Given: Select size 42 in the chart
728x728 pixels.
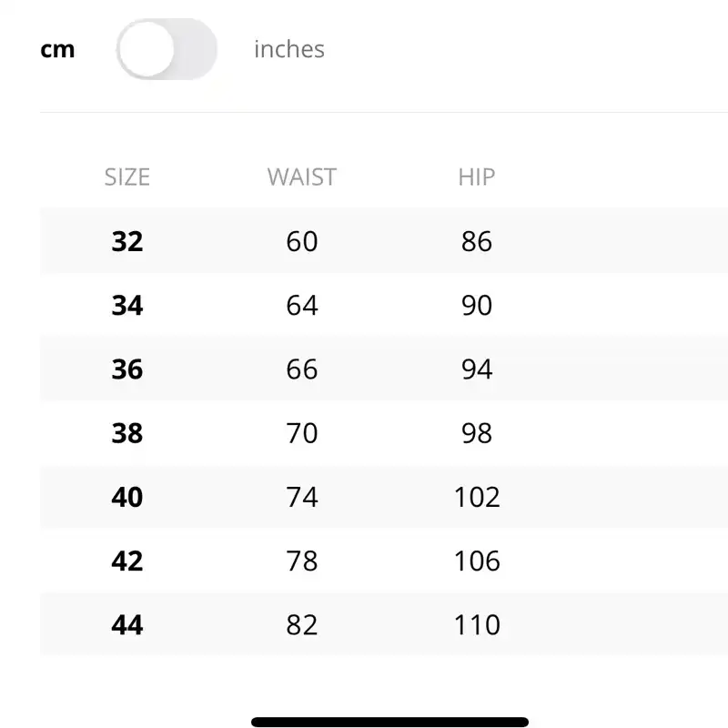Looking at the screenshot, I should point(126,561).
